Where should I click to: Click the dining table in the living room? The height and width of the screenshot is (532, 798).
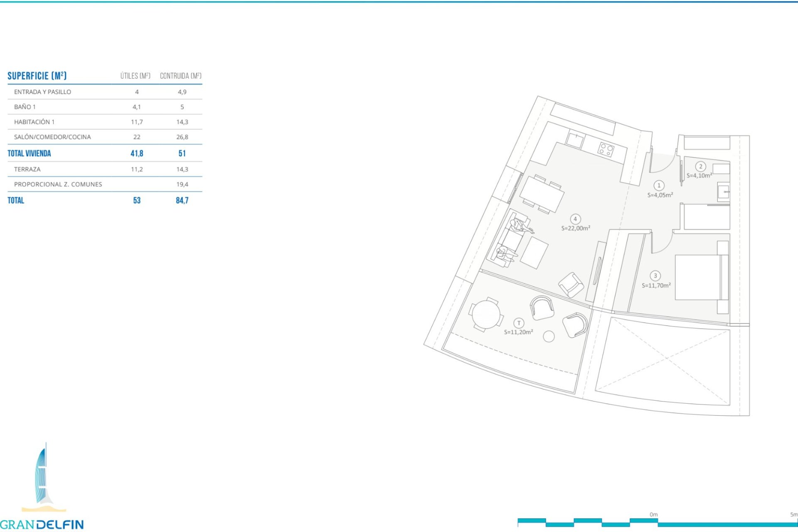pyautogui.click(x=542, y=195)
